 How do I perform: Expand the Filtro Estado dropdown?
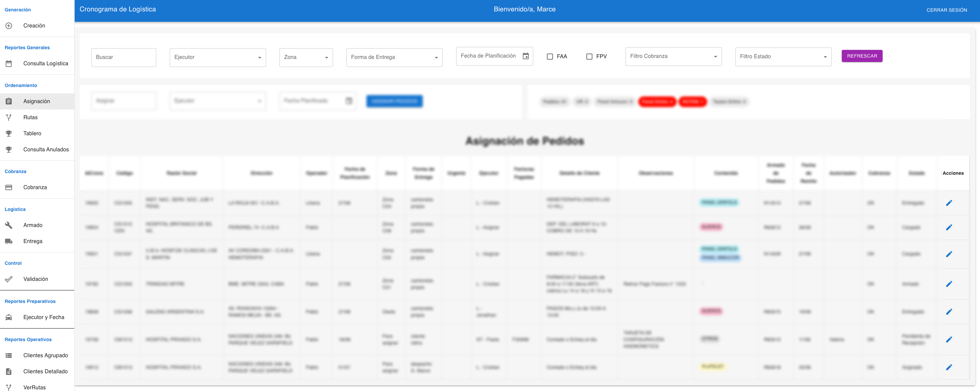click(x=783, y=57)
